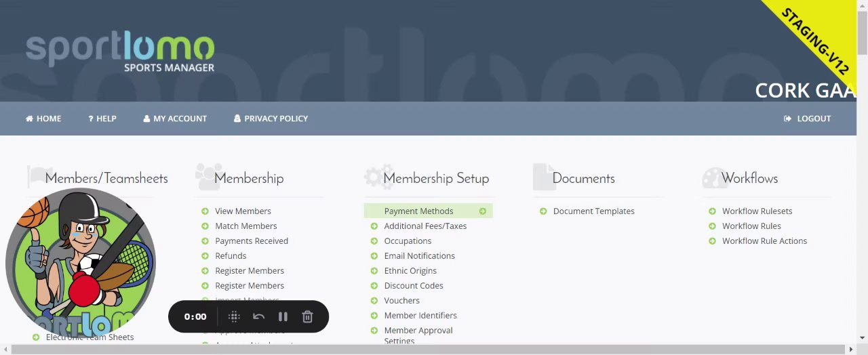
Task: Open Email Notifications link
Action: (x=419, y=256)
